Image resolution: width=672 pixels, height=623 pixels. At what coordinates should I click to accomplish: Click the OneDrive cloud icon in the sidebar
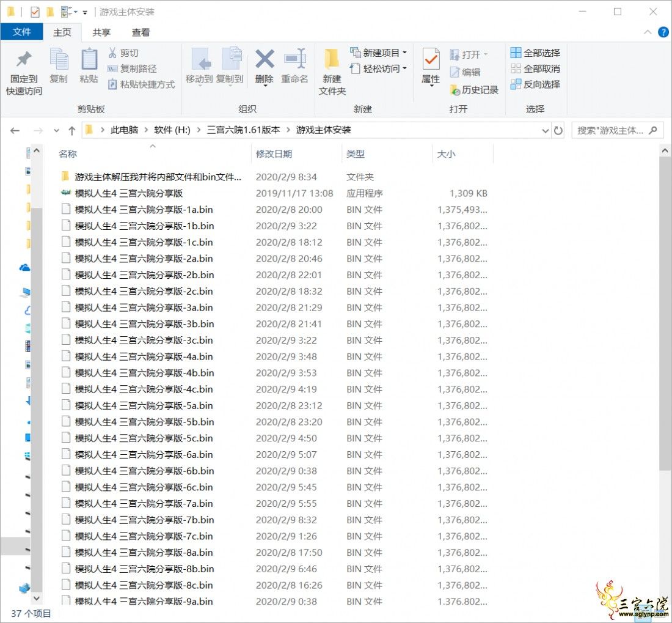pyautogui.click(x=25, y=268)
